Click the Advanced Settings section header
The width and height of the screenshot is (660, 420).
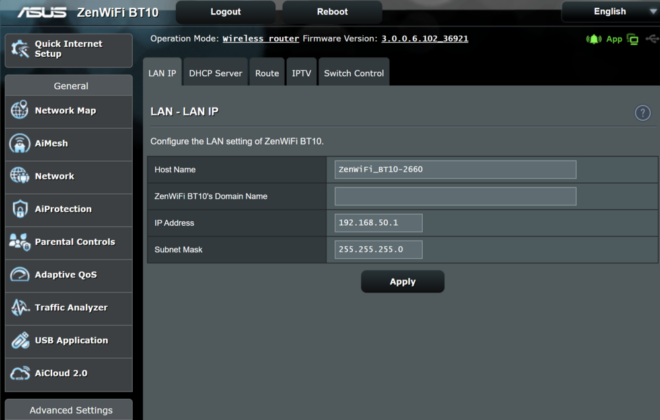pyautogui.click(x=71, y=410)
